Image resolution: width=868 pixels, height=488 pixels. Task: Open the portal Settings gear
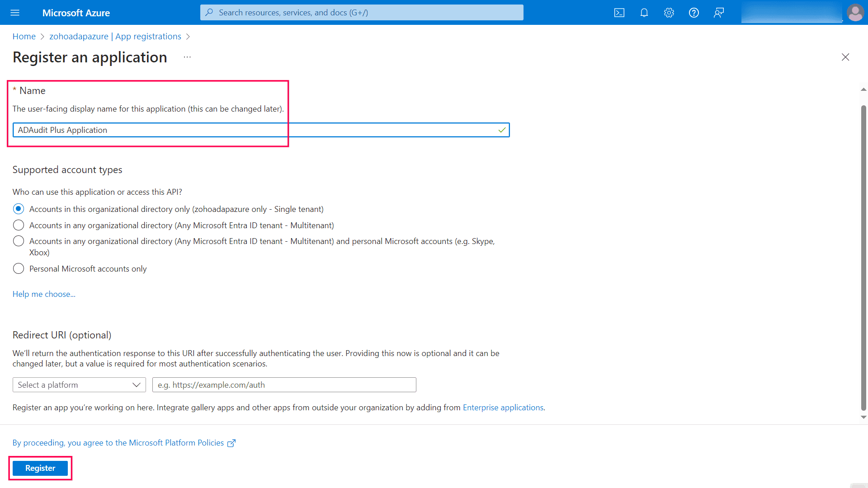669,12
